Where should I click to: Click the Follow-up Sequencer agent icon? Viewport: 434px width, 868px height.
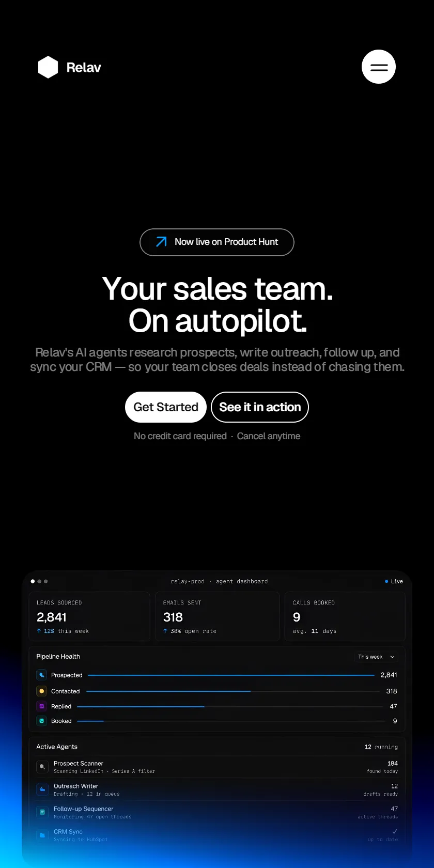click(x=42, y=812)
